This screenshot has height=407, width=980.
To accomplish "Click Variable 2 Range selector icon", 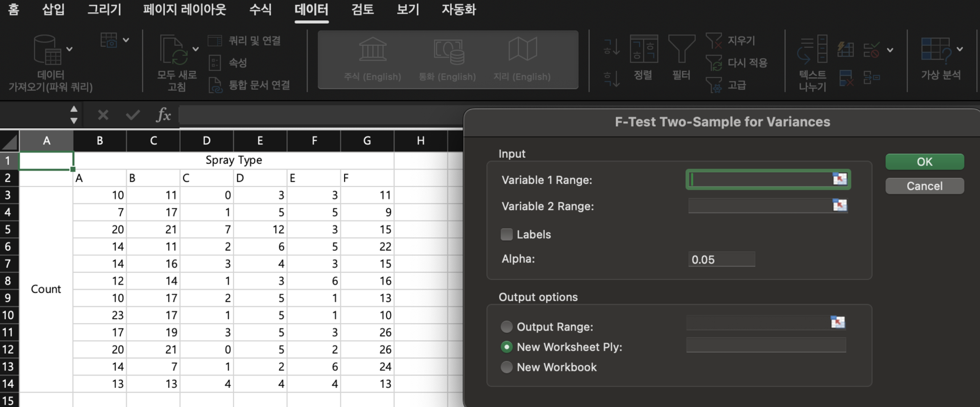I will pyautogui.click(x=840, y=206).
